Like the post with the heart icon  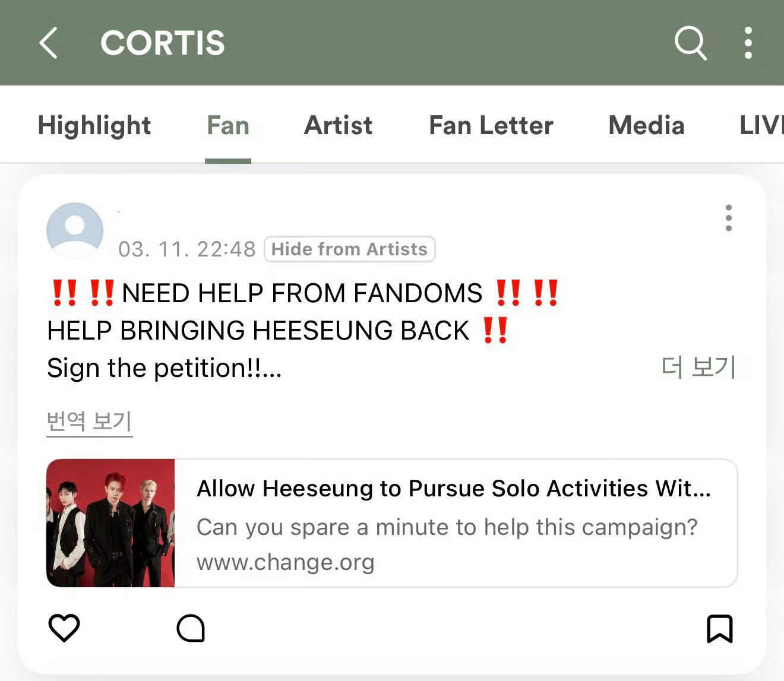point(64,628)
